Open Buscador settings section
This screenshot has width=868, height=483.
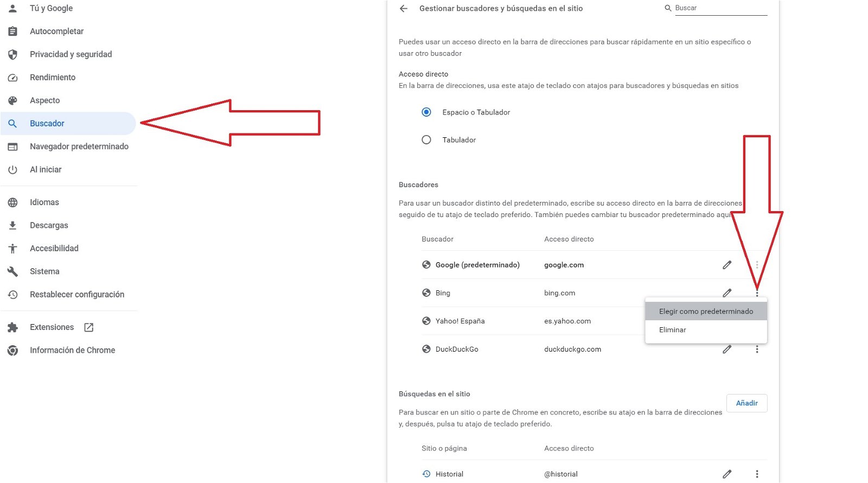[x=68, y=123]
